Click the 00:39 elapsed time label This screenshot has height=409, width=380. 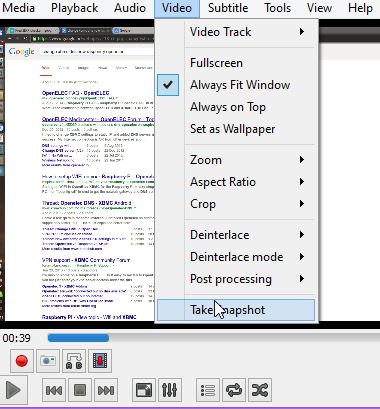pos(17,338)
